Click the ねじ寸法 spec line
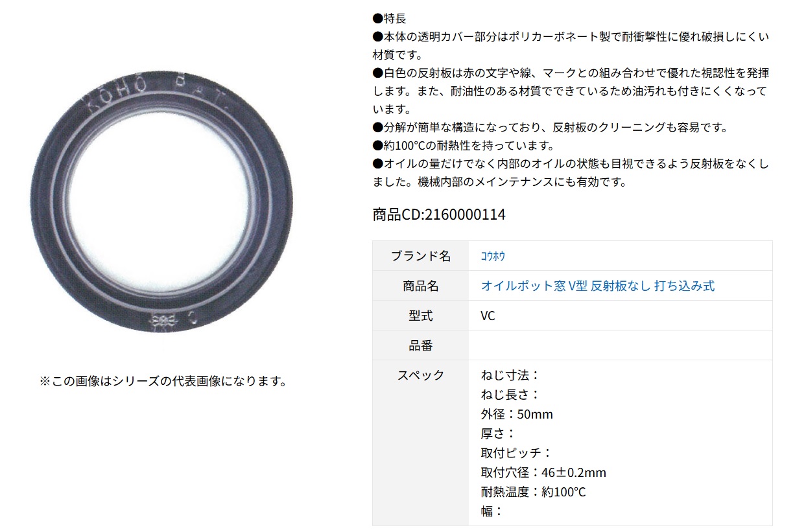Viewport: 806px width, 532px height. coord(510,375)
